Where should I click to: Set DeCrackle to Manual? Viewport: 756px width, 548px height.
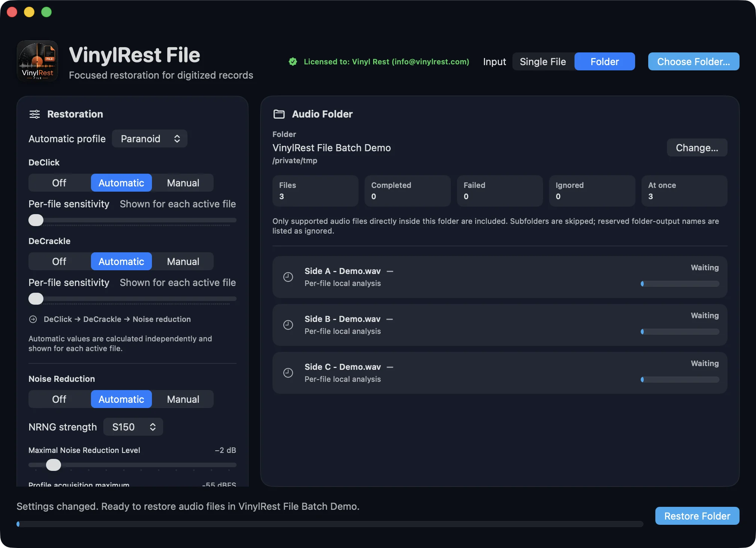pyautogui.click(x=183, y=261)
